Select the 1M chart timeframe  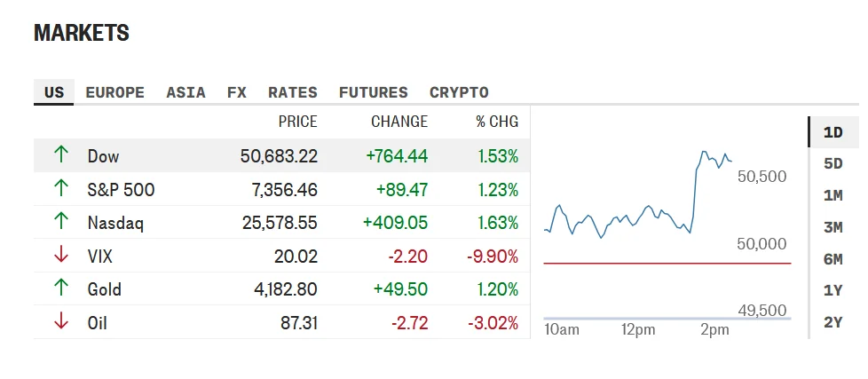coord(832,195)
